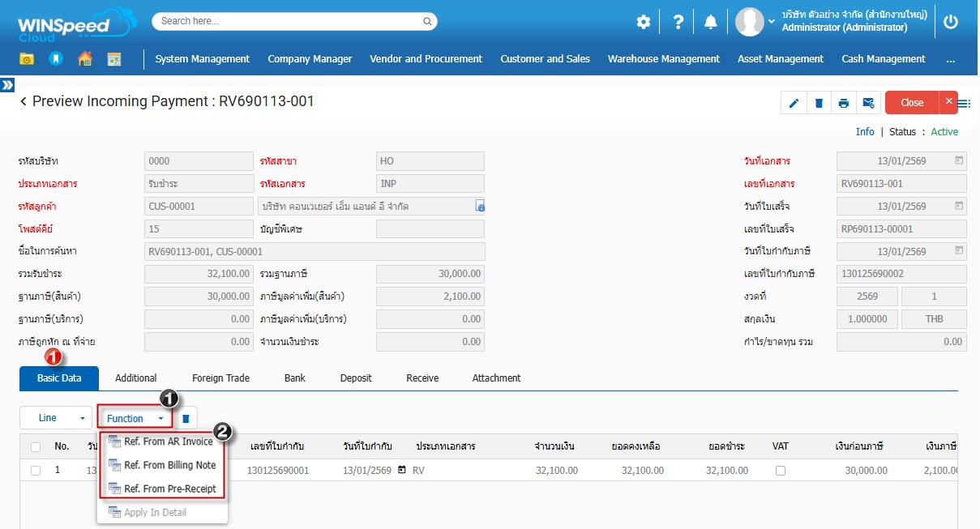Click the pencil edit icon
Image resolution: width=980 pixels, height=529 pixels.
coord(794,103)
